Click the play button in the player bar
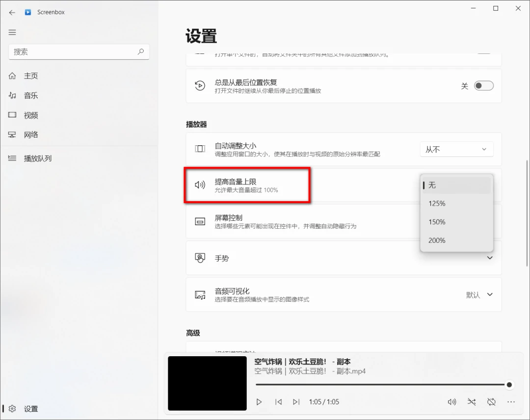 [x=259, y=402]
